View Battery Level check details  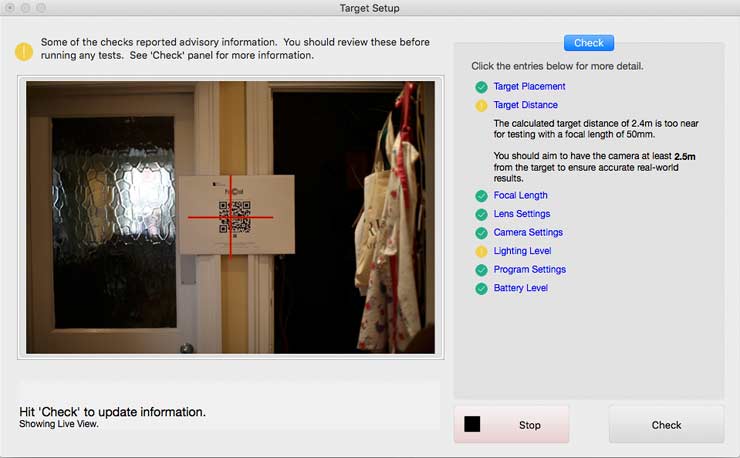click(x=521, y=288)
